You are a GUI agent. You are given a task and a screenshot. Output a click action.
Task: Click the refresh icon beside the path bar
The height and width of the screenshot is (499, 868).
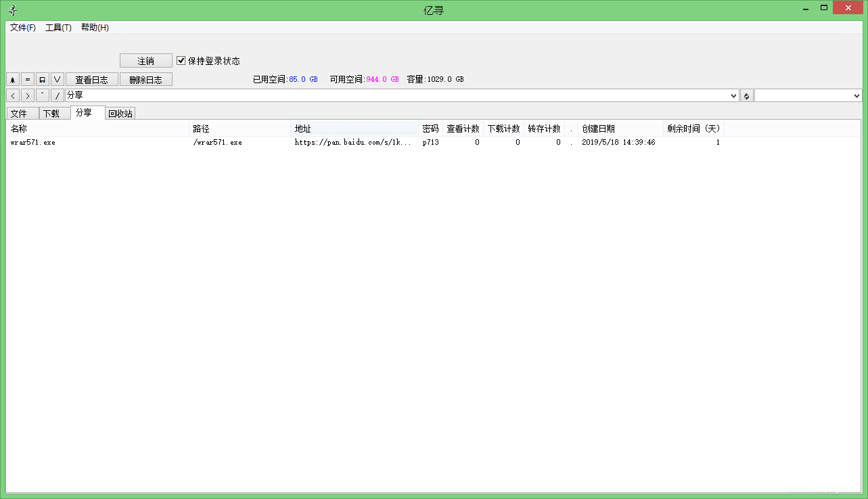746,96
